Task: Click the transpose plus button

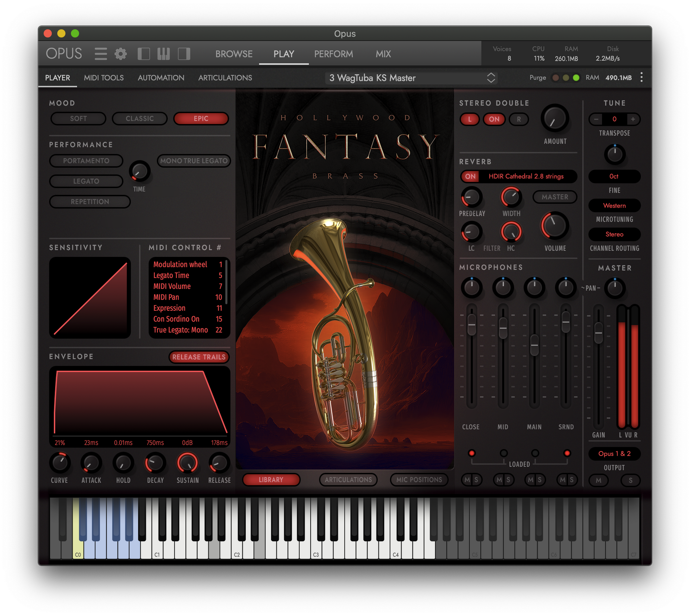Action: (633, 119)
